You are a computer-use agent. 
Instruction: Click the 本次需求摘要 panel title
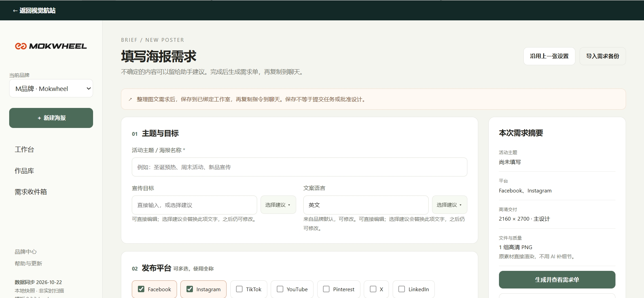coord(521,133)
